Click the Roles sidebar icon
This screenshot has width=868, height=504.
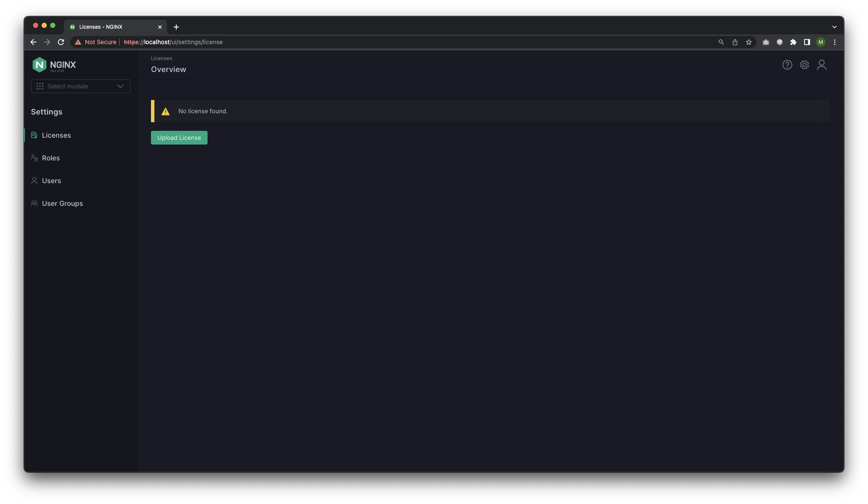tap(34, 158)
